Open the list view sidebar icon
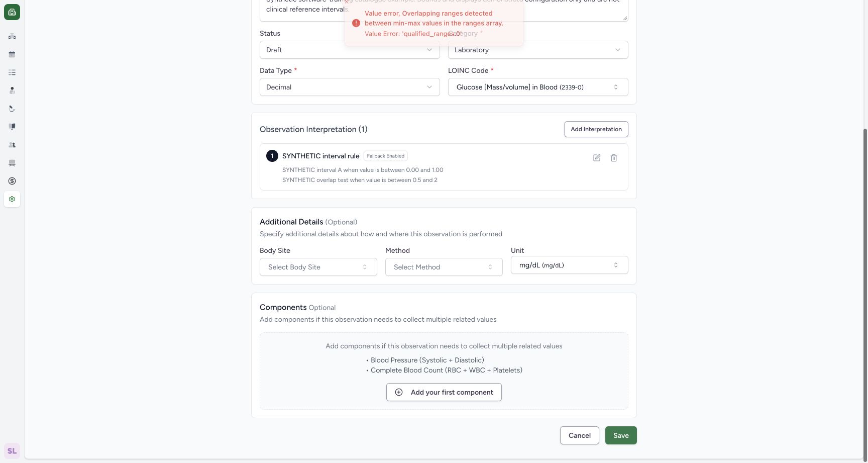 [12, 72]
